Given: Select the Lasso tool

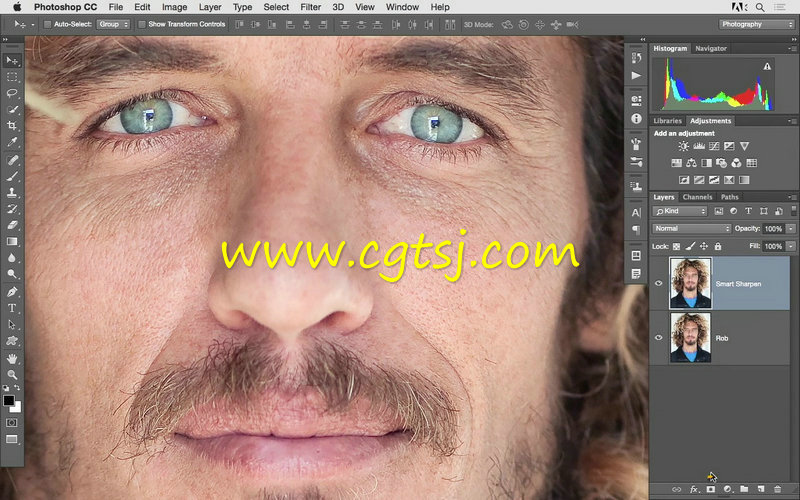Looking at the screenshot, I should pos(12,93).
